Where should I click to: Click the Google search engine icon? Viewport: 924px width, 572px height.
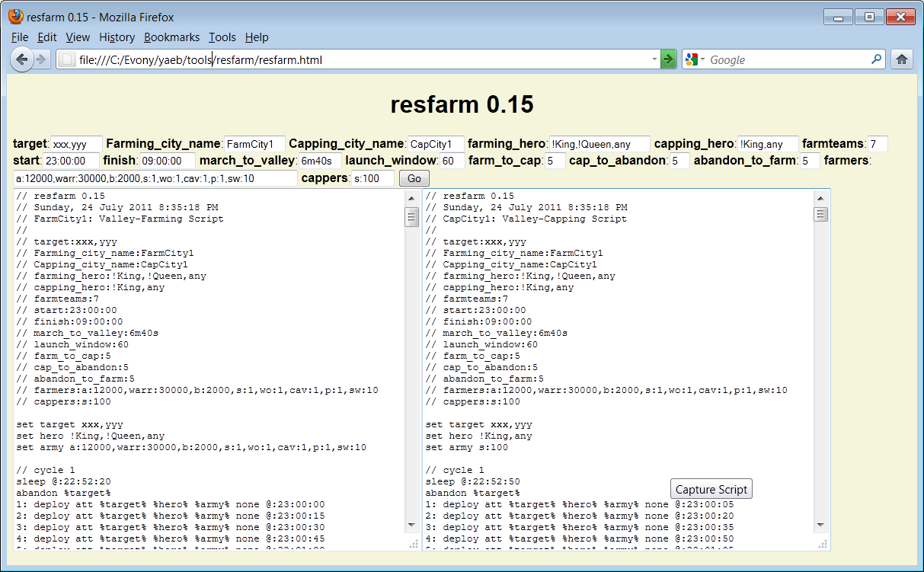pyautogui.click(x=692, y=59)
